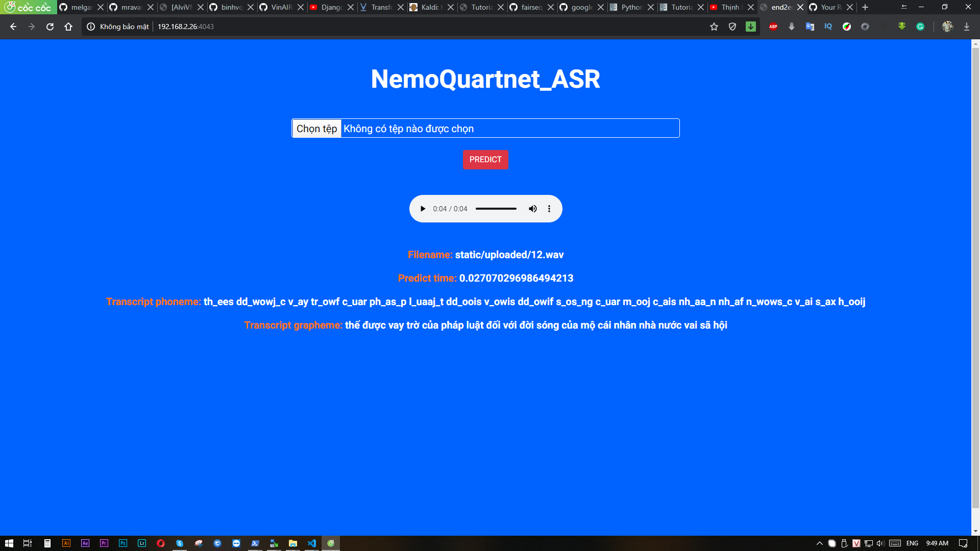Viewport: 980px width, 551px height.
Task: Launch Adobe Illustrator from taskbar
Action: pyautogui.click(x=66, y=543)
